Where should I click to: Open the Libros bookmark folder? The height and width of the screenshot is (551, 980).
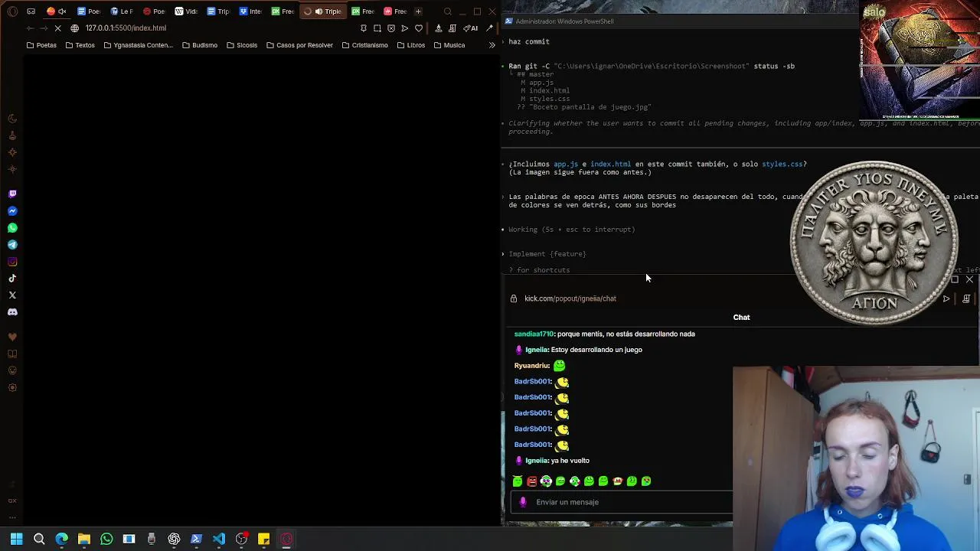click(x=411, y=45)
